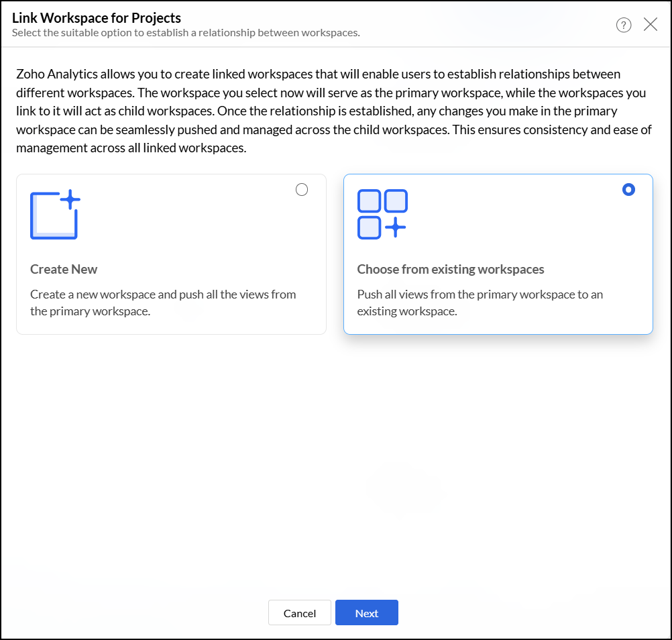
Task: Open help via the question mark icon
Action: point(624,25)
